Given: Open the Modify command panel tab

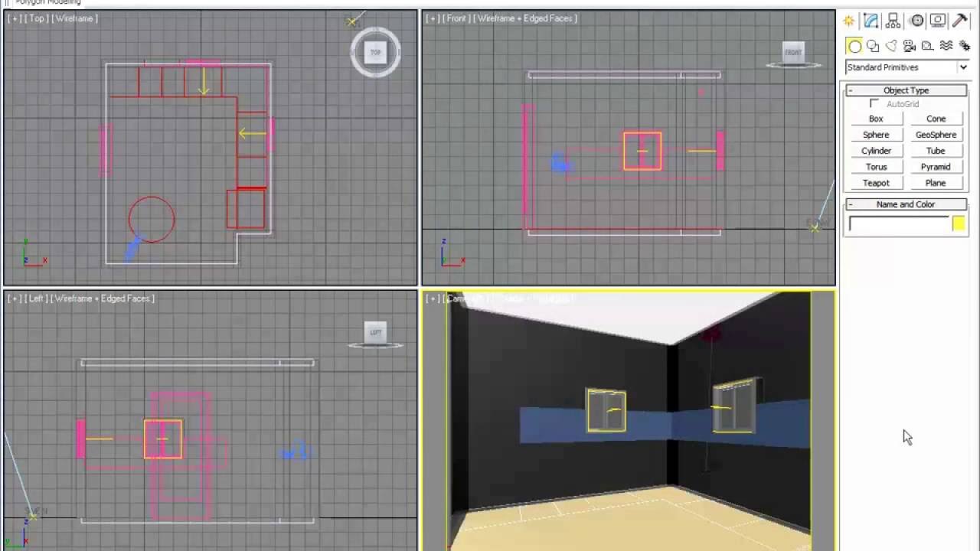Looking at the screenshot, I should (x=871, y=21).
